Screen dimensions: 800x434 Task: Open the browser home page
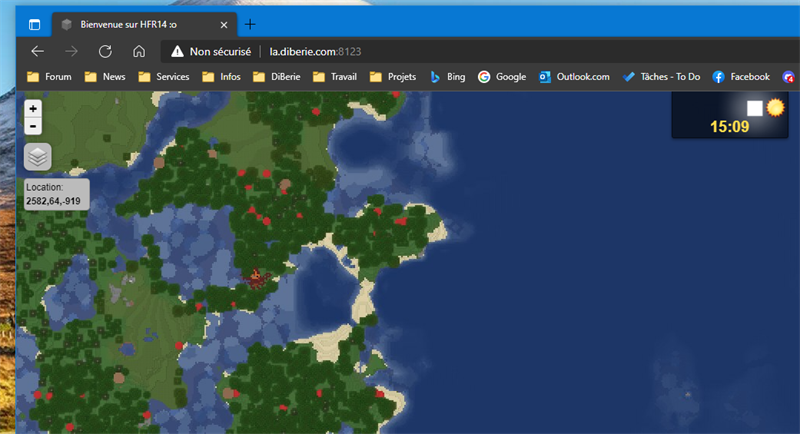point(139,52)
